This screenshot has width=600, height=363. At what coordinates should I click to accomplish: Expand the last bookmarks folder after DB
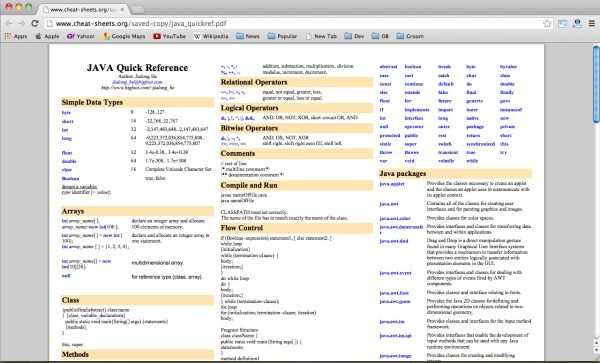[410, 36]
